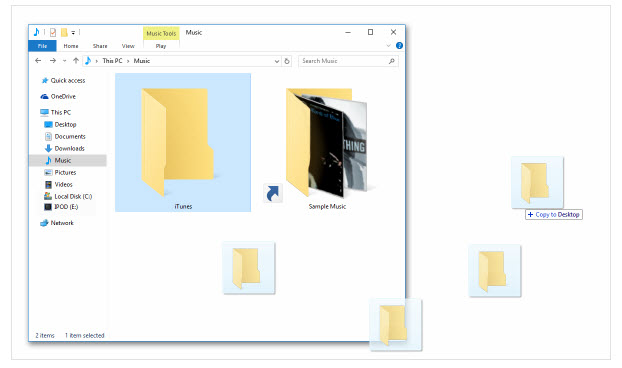Go up one folder level
Image resolution: width=622 pixels, height=368 pixels.
point(76,61)
